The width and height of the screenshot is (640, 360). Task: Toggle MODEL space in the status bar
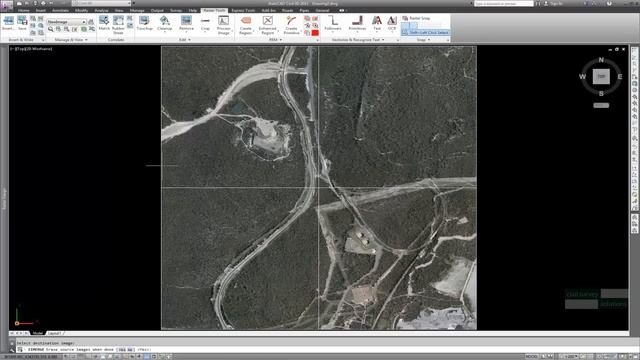pos(531,357)
